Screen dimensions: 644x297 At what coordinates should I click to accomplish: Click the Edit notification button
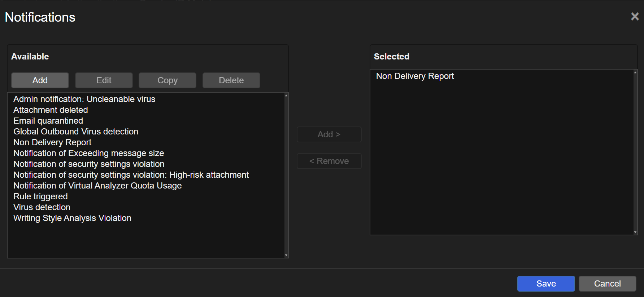(104, 80)
